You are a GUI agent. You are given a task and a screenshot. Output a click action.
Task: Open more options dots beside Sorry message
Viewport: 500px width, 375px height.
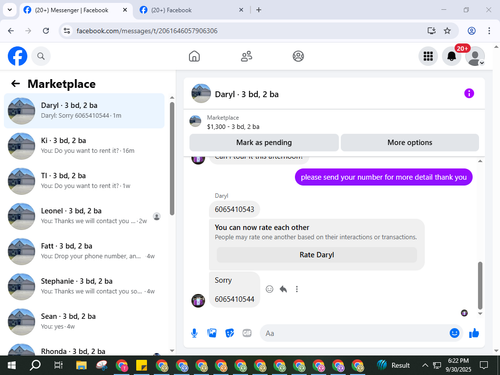pyautogui.click(x=297, y=289)
